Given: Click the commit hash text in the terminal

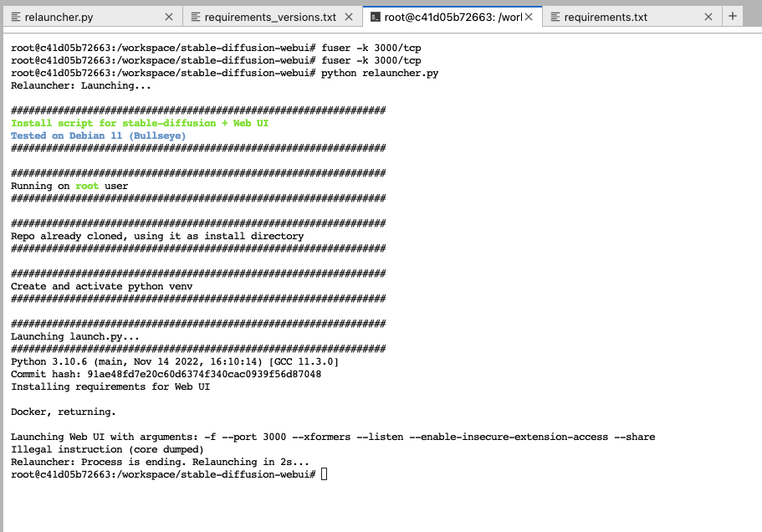Looking at the screenshot, I should [167, 374].
